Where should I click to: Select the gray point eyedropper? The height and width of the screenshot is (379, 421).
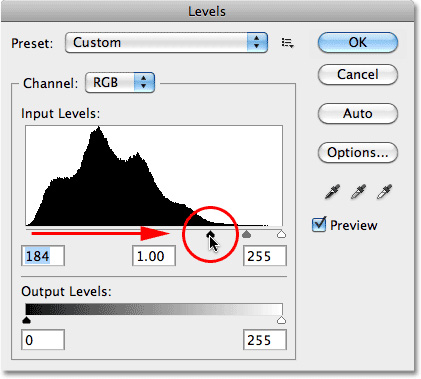(x=358, y=192)
